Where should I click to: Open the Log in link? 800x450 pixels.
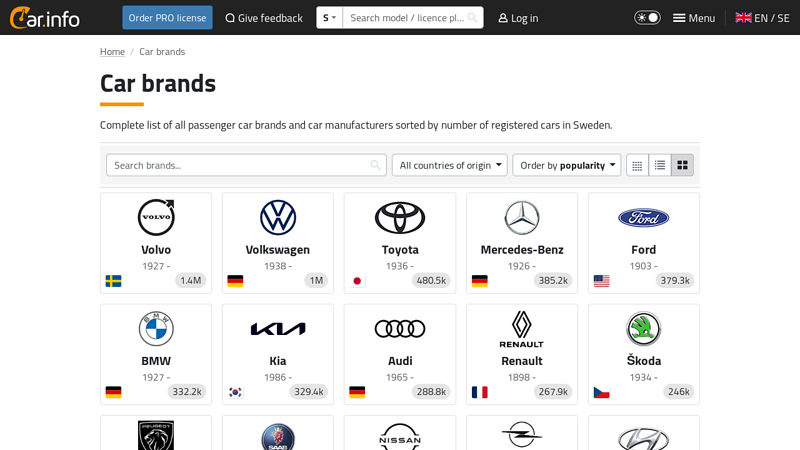pos(518,18)
